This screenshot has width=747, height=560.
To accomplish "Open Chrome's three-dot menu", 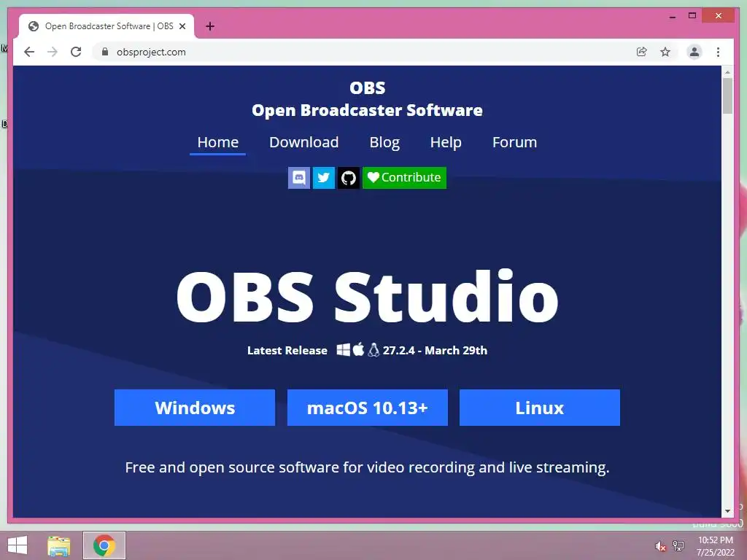I will tap(718, 52).
